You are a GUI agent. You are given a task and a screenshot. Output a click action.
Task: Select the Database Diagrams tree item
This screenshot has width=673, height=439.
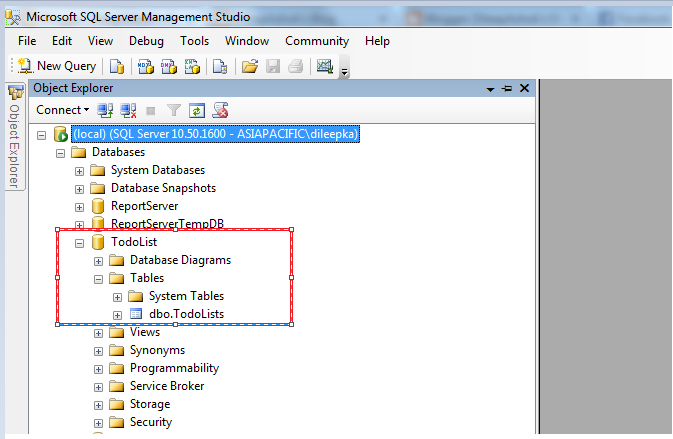coord(180,260)
